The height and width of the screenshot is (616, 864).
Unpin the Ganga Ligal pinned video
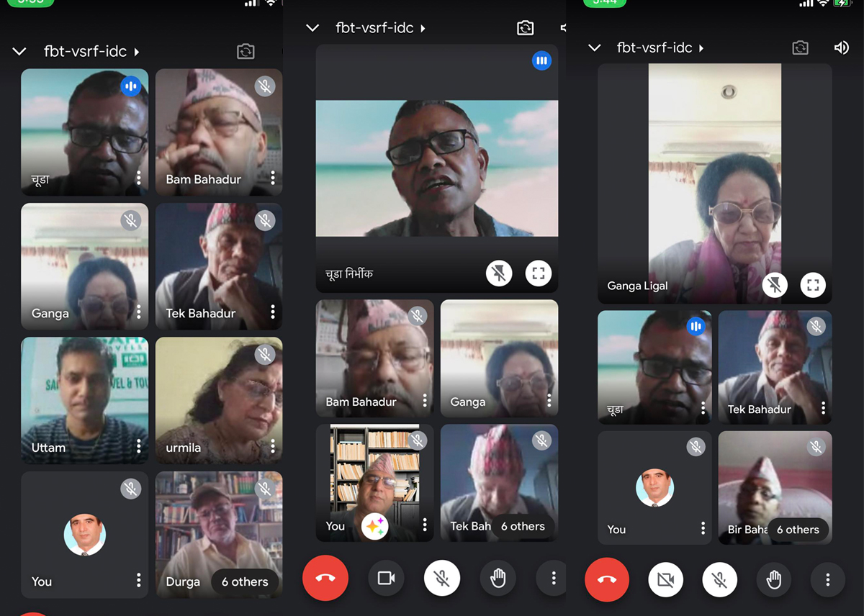775,285
